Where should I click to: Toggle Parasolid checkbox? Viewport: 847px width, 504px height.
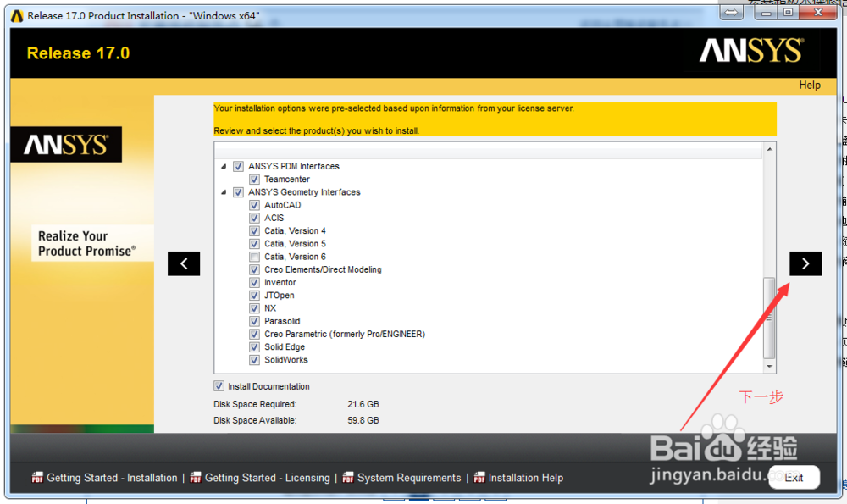coord(254,321)
